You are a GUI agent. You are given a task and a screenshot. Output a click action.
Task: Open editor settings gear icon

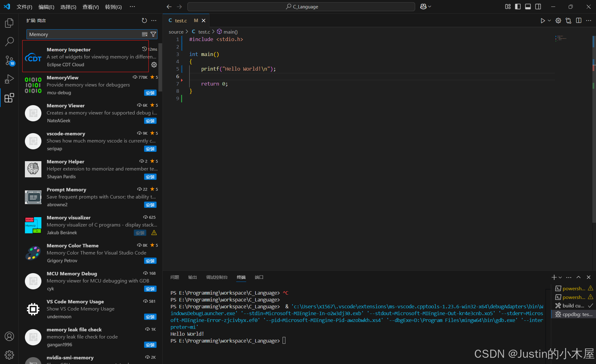558,21
